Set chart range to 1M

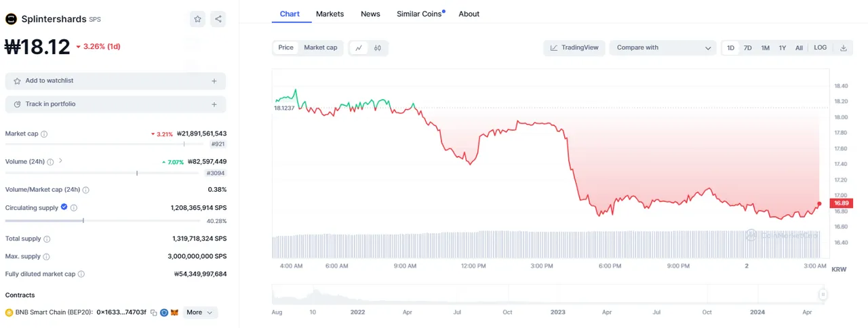point(765,48)
